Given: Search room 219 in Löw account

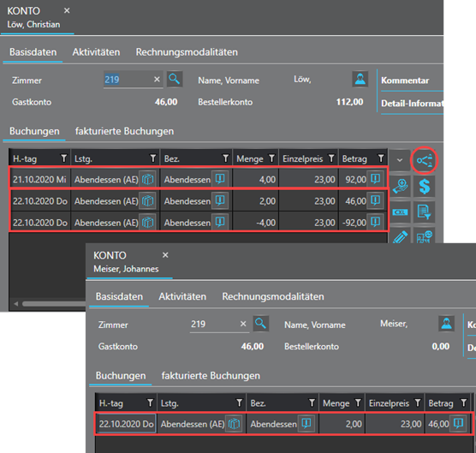Looking at the screenshot, I should point(175,80).
